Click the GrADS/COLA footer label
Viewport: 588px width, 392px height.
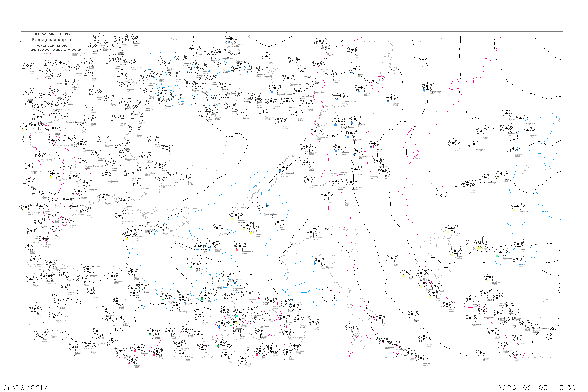pos(26,387)
